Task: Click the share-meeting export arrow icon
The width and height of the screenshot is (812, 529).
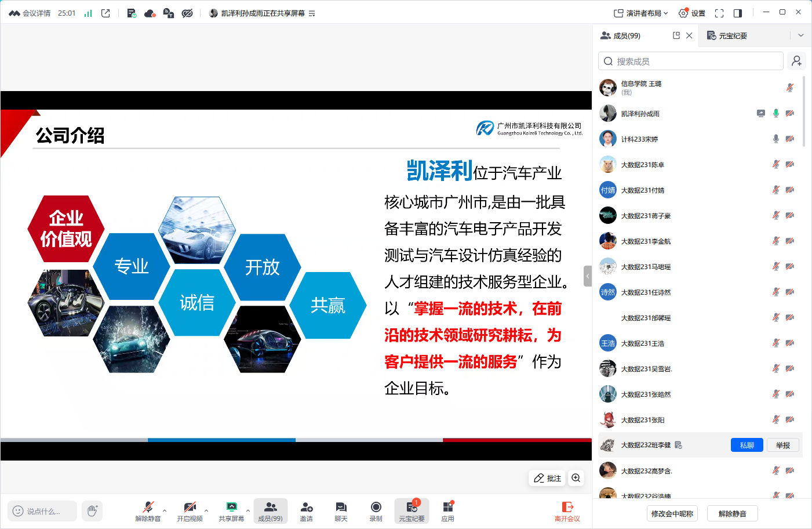Action: point(105,13)
